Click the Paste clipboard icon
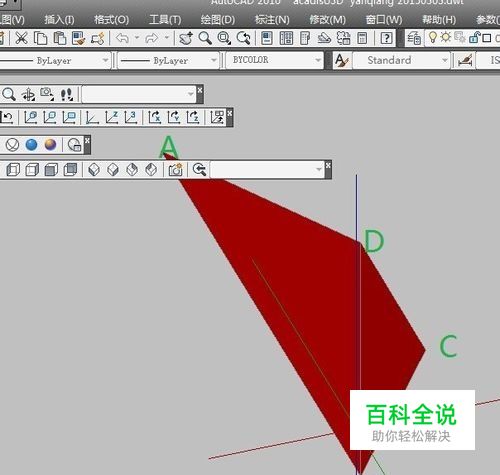 60,38
